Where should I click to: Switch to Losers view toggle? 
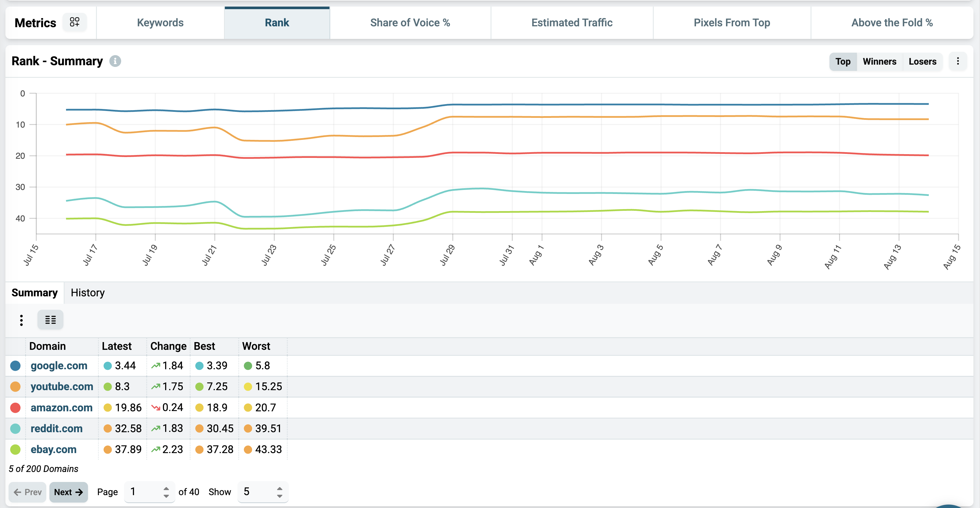click(922, 61)
